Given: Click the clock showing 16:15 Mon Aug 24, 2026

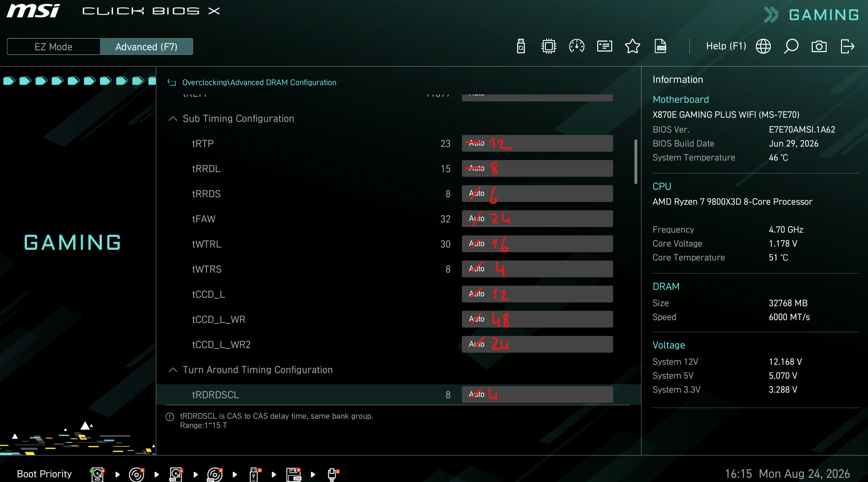Looking at the screenshot, I should tap(787, 474).
